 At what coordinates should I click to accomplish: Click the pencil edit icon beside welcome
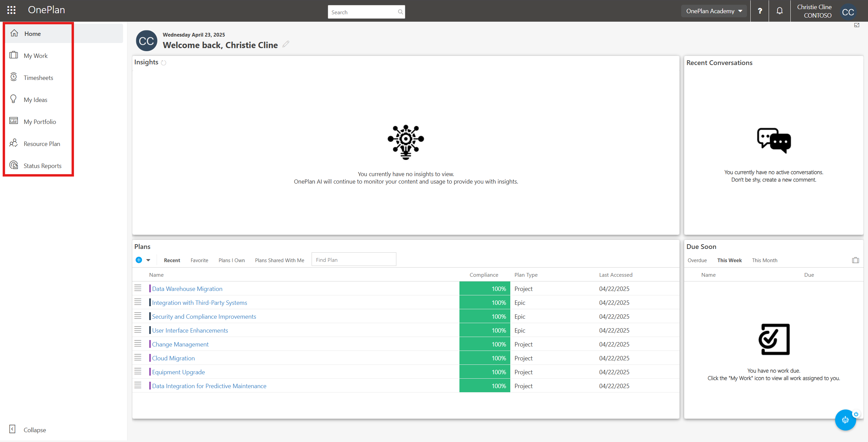[286, 44]
